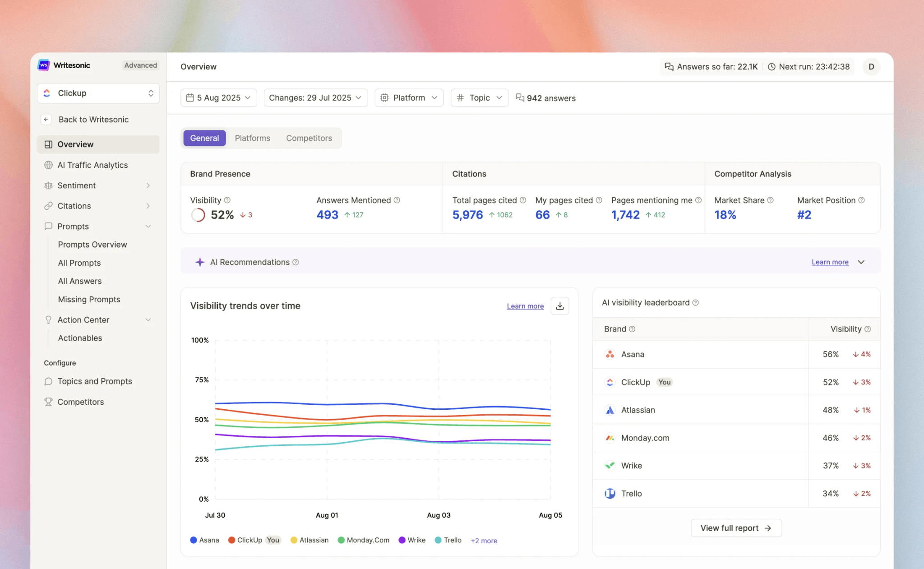
Task: Switch to the Platforms tab
Action: coord(252,138)
